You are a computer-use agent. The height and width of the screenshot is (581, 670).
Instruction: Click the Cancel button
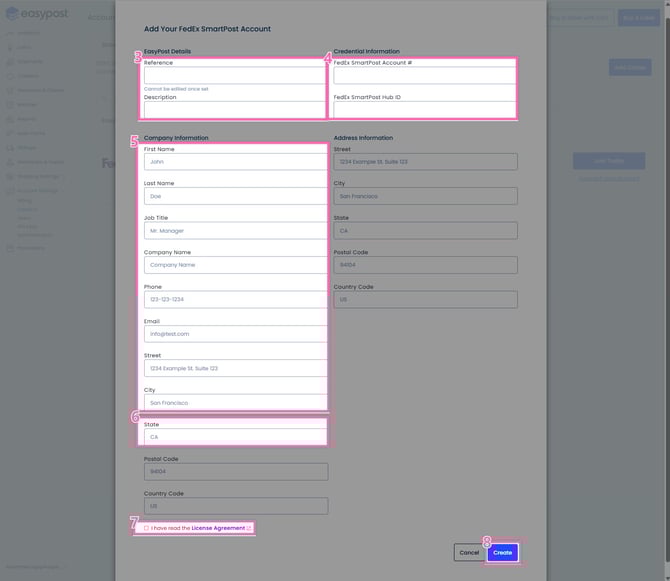[x=469, y=552]
